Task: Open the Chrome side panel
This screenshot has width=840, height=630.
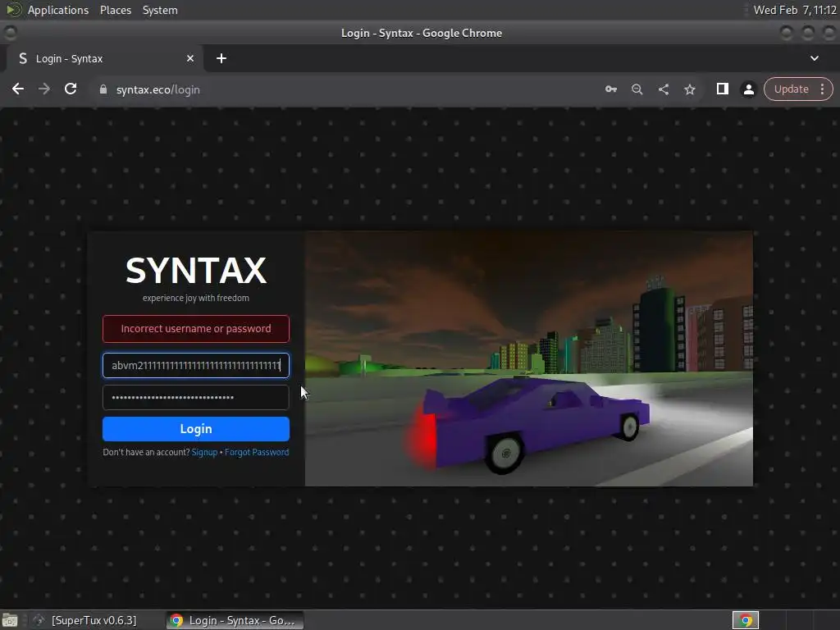Action: 722,89
